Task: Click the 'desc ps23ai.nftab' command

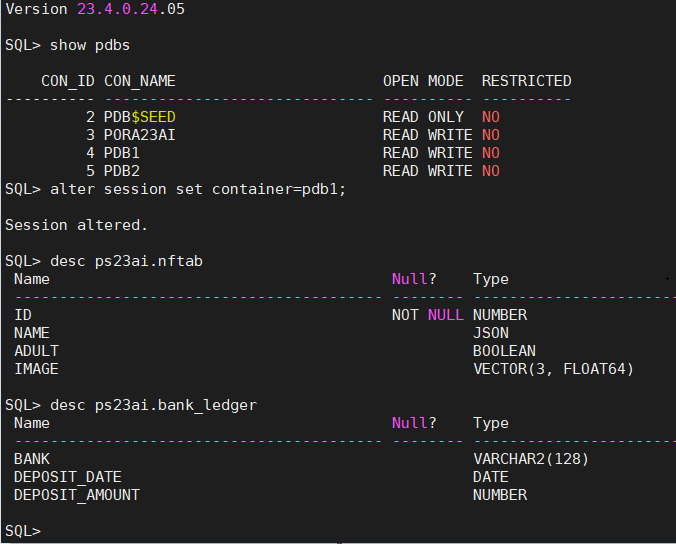Action: [x=126, y=261]
